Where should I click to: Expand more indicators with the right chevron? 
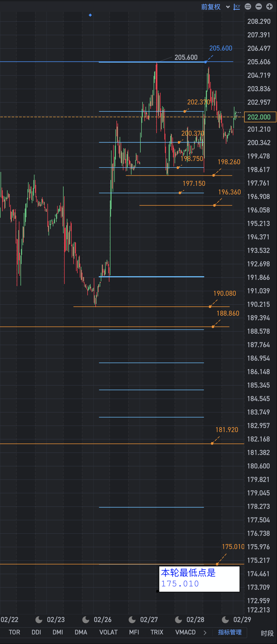click(205, 632)
